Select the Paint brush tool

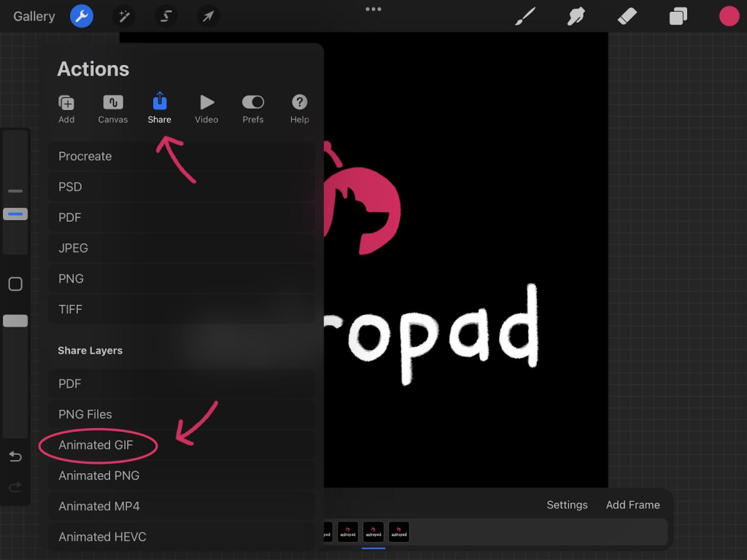tap(525, 16)
